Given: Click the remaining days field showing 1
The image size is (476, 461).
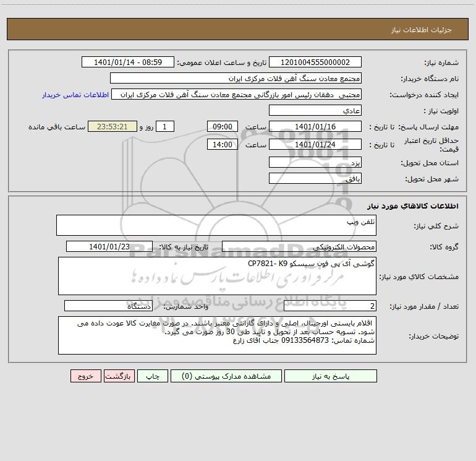Looking at the screenshot, I should (x=165, y=126).
